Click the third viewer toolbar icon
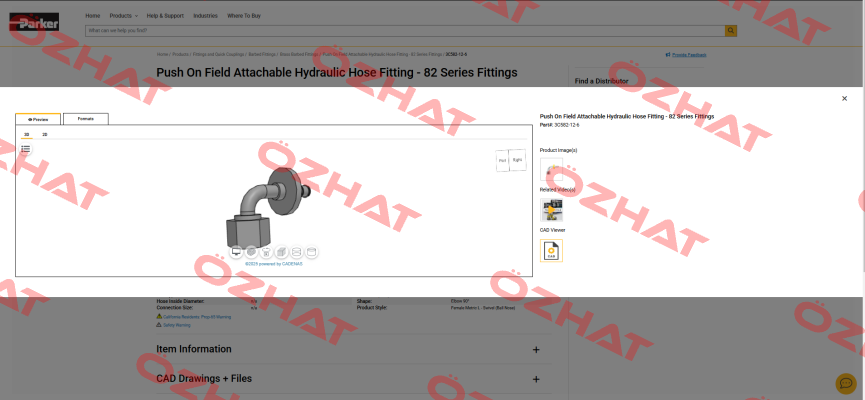The image size is (865, 400). [266, 252]
